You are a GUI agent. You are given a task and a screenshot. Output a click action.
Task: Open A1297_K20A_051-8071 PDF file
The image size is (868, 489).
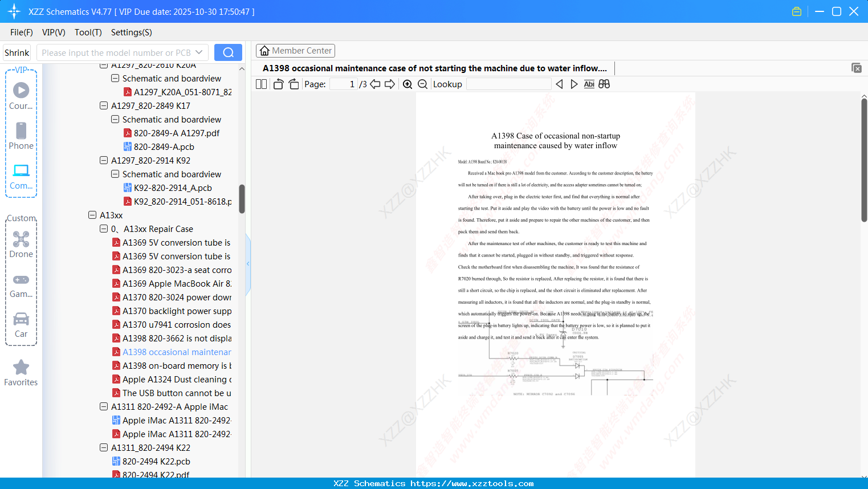tap(178, 92)
